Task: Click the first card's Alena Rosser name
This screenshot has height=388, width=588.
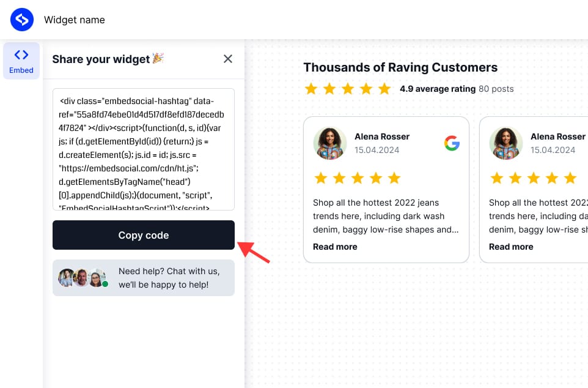Action: (382, 136)
